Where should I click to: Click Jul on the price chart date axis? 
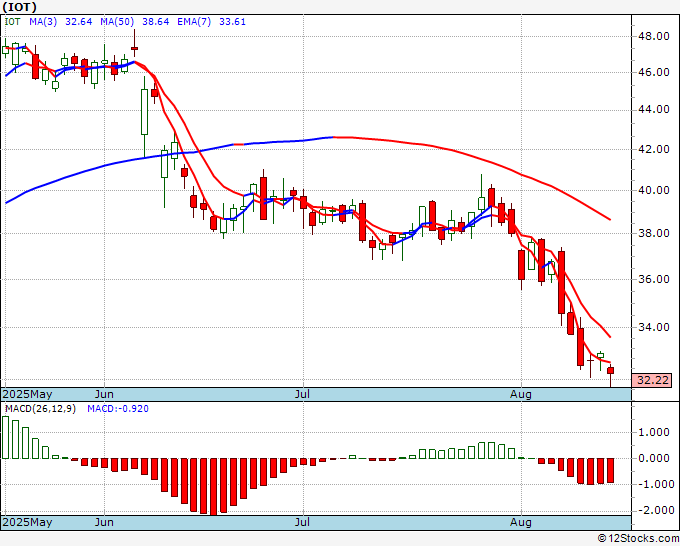(x=302, y=394)
